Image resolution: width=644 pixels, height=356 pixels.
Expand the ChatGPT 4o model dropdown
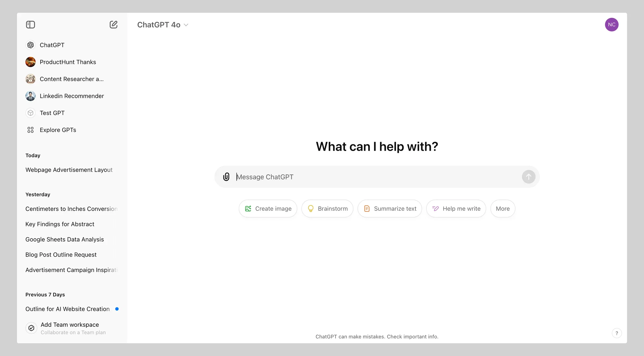pos(163,25)
